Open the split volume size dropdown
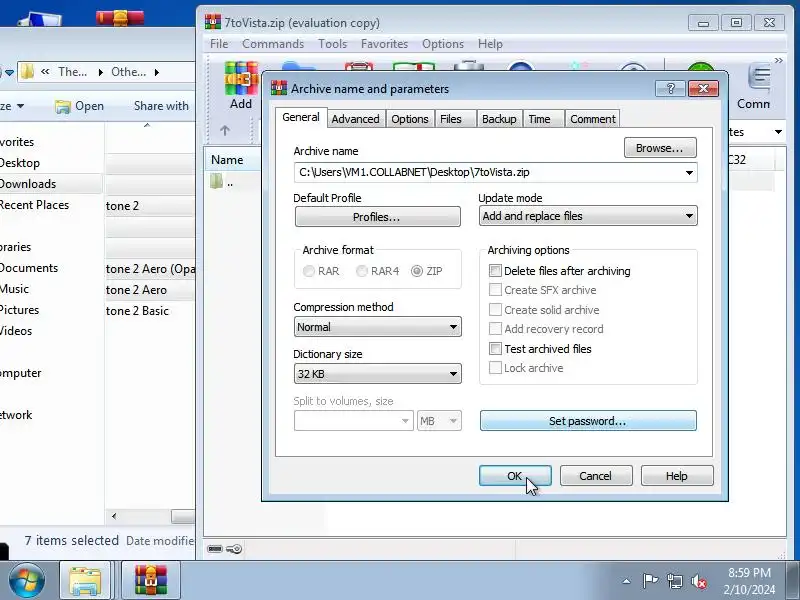This screenshot has height=600, width=800. (354, 421)
